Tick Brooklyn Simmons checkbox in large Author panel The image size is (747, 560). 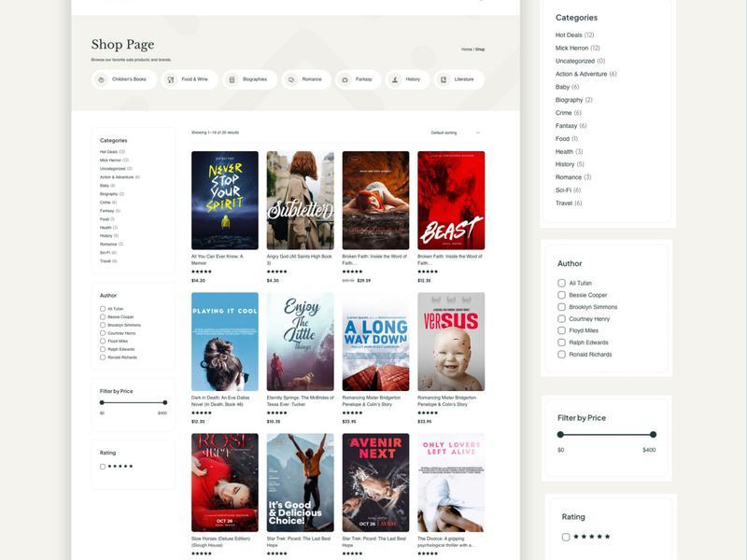point(562,307)
